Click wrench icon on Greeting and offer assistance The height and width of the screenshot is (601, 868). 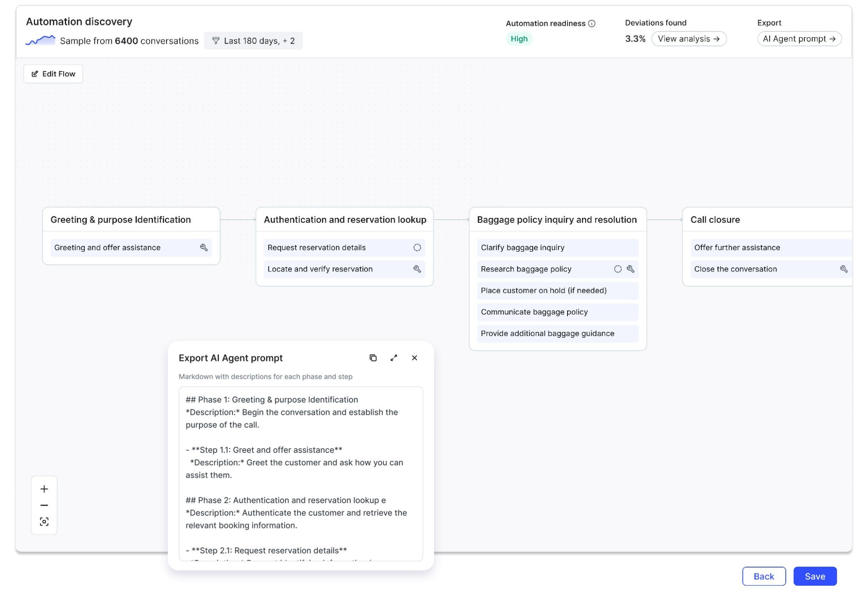click(x=204, y=248)
